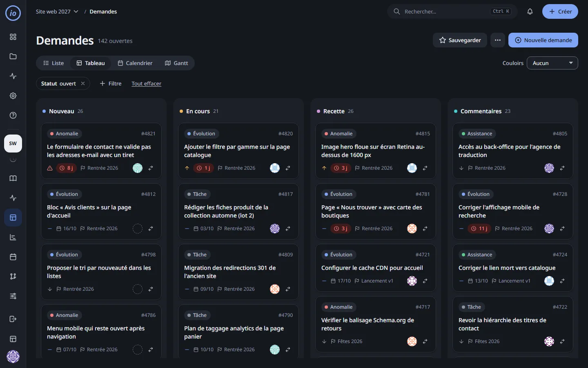The image size is (588, 368).
Task: Click the io logo in the sidebar
Action: coord(13,13)
